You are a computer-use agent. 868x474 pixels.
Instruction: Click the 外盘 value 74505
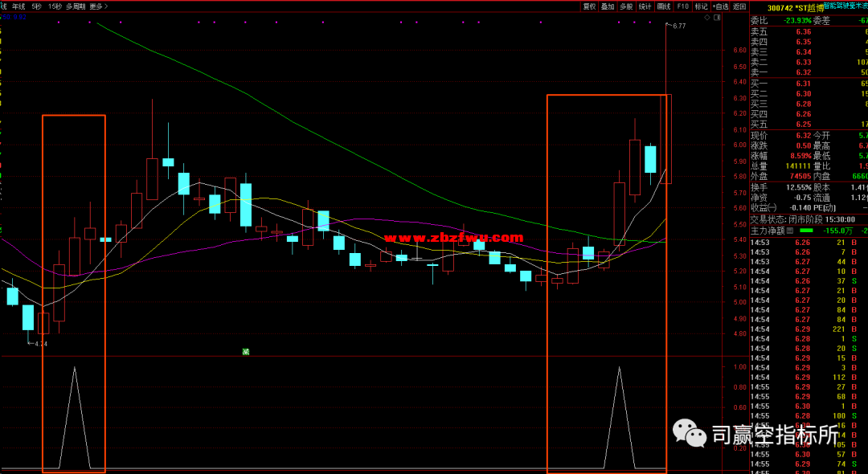[799, 177]
